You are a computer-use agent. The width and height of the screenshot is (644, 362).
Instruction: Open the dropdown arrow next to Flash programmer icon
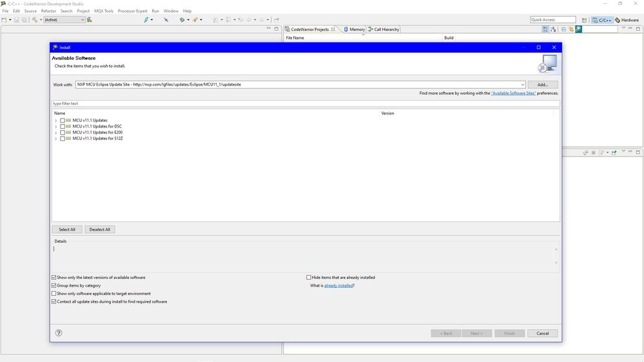coord(151,20)
